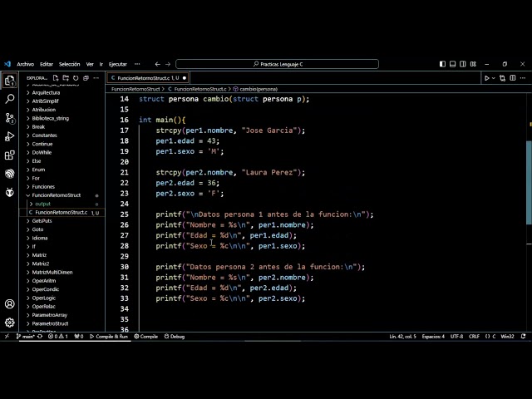Open the Ejecutar menu
Screen dimensions: 532x399
point(117,64)
